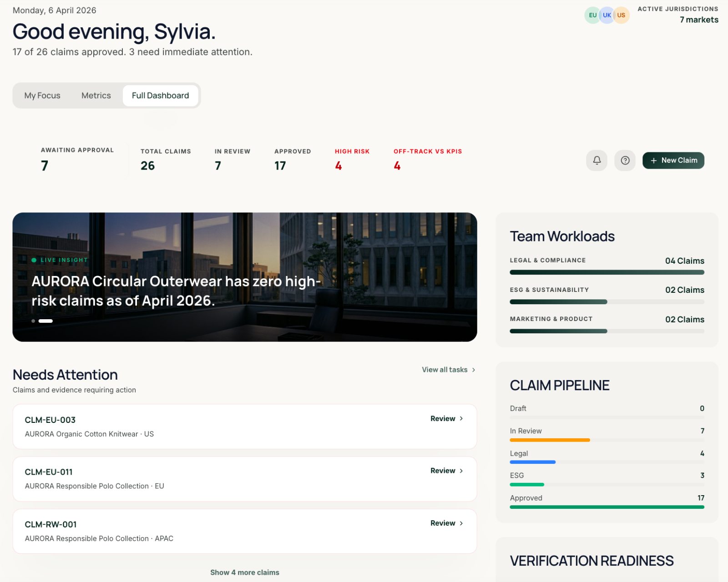Click the In Review orange pipeline bar
This screenshot has width=728, height=582.
tap(550, 440)
